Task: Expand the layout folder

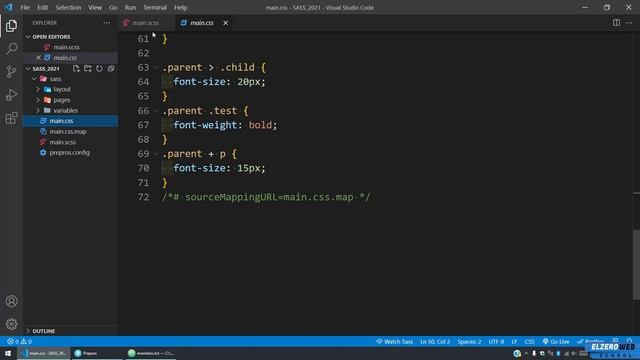Action: [38, 89]
